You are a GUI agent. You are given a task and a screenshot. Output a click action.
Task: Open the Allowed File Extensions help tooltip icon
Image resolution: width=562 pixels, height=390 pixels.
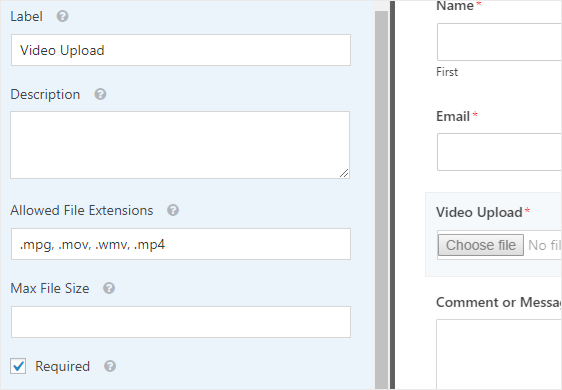click(173, 210)
